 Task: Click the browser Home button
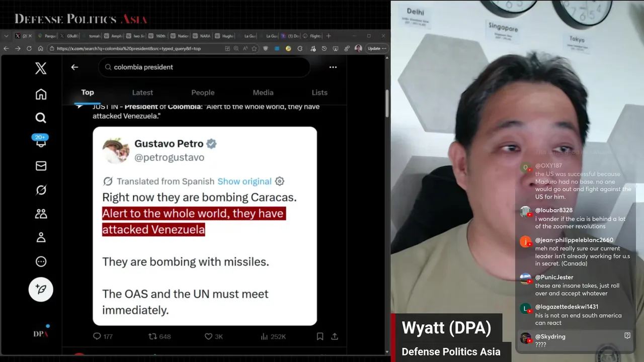41,49
